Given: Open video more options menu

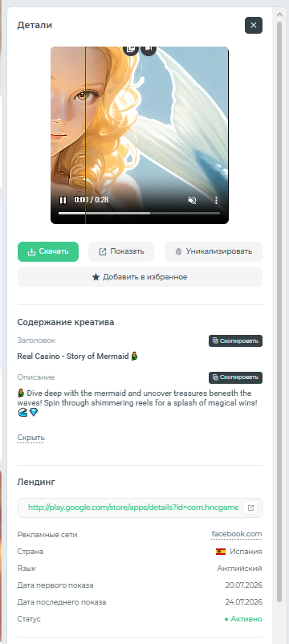Looking at the screenshot, I should point(216,201).
